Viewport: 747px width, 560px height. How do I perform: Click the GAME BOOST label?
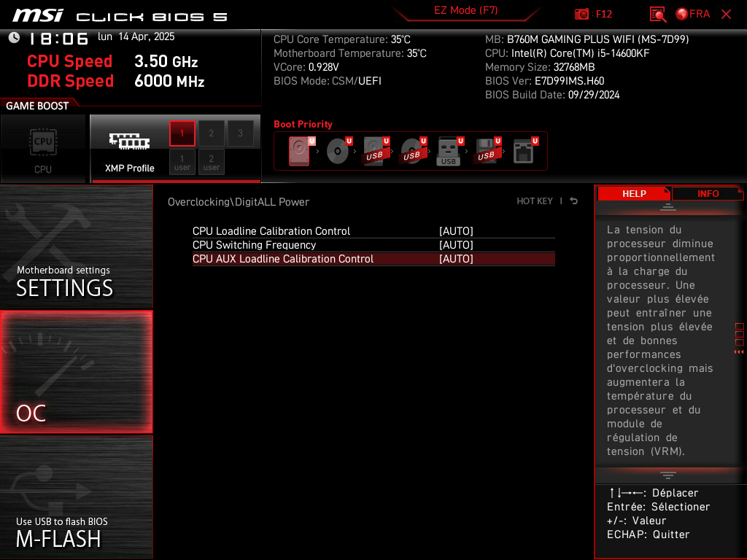pos(37,106)
